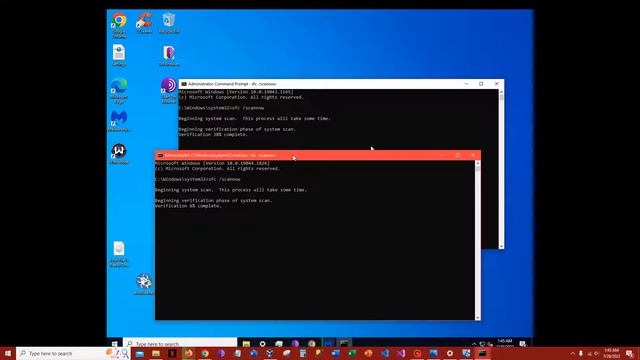This screenshot has width=640, height=360.
Task: Open Settings gear on red taskbar
Action: [x=450, y=353]
